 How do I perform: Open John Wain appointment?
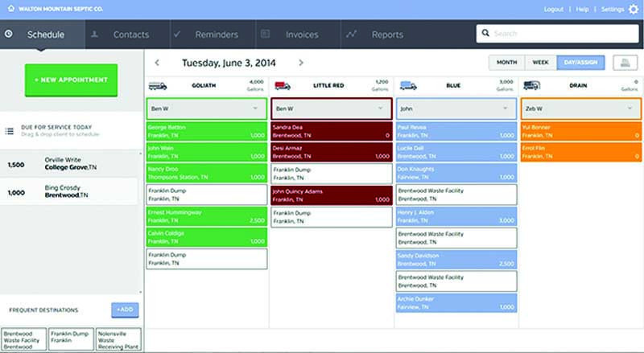click(207, 152)
